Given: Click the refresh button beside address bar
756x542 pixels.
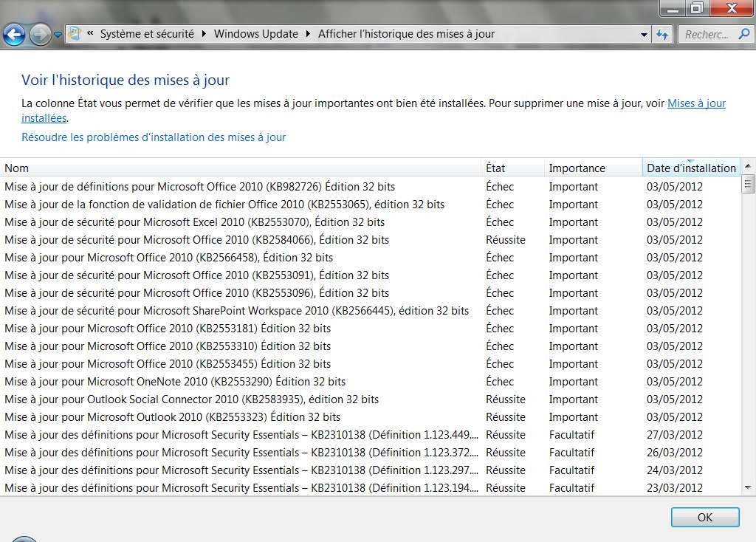Looking at the screenshot, I should [x=662, y=34].
